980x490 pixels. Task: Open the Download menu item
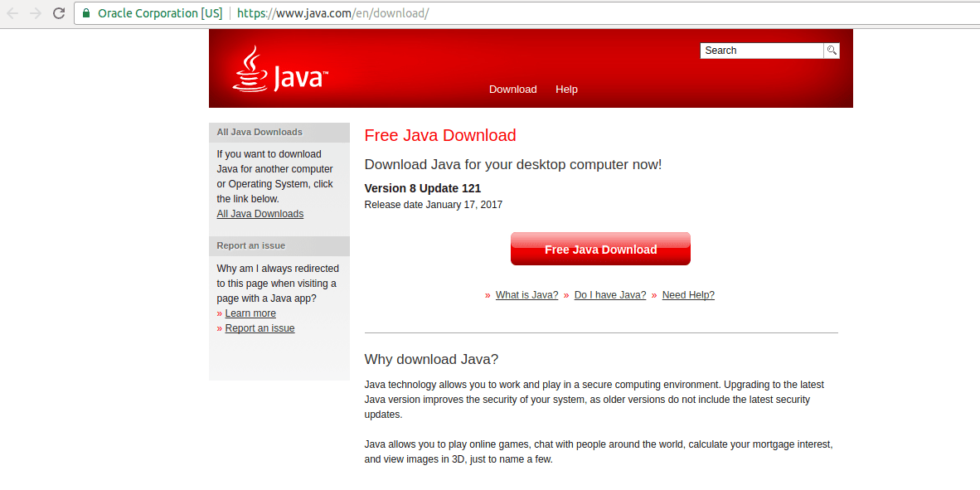[x=512, y=90]
